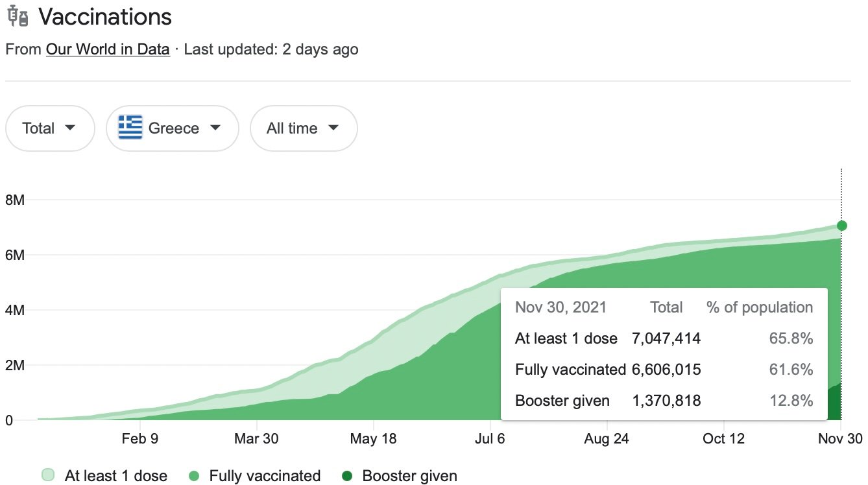The image size is (868, 485).
Task: Select the At least 1 dose legend label
Action: [x=115, y=476]
